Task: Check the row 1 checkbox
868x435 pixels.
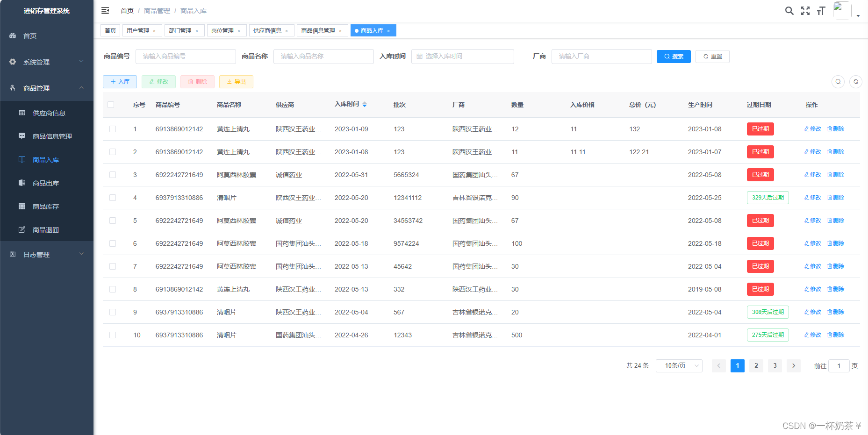Action: (x=113, y=129)
